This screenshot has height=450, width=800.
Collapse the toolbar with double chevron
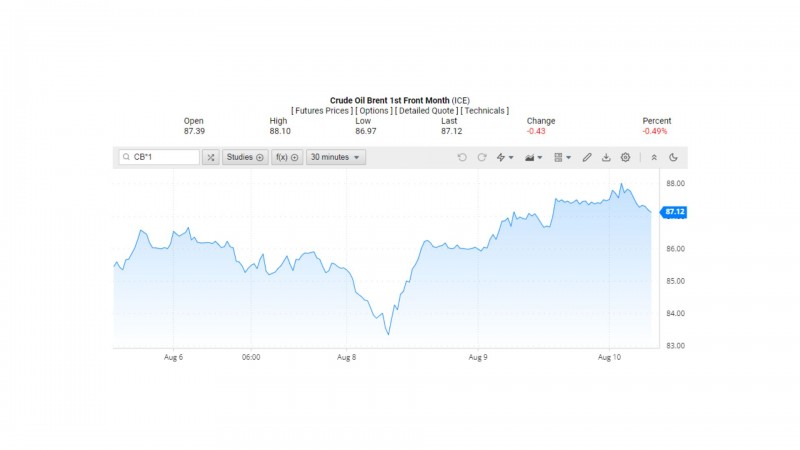point(654,157)
